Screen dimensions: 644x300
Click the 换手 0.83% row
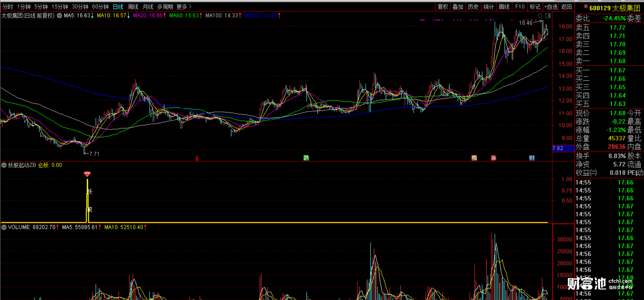coord(601,156)
